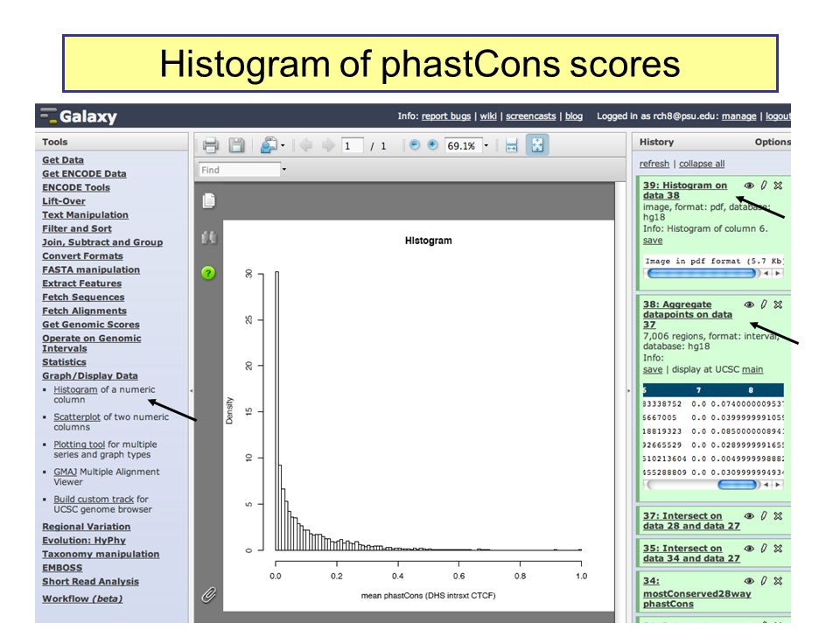The image size is (840, 630).
Task: View dataset 35 with eye icon
Action: tap(749, 549)
